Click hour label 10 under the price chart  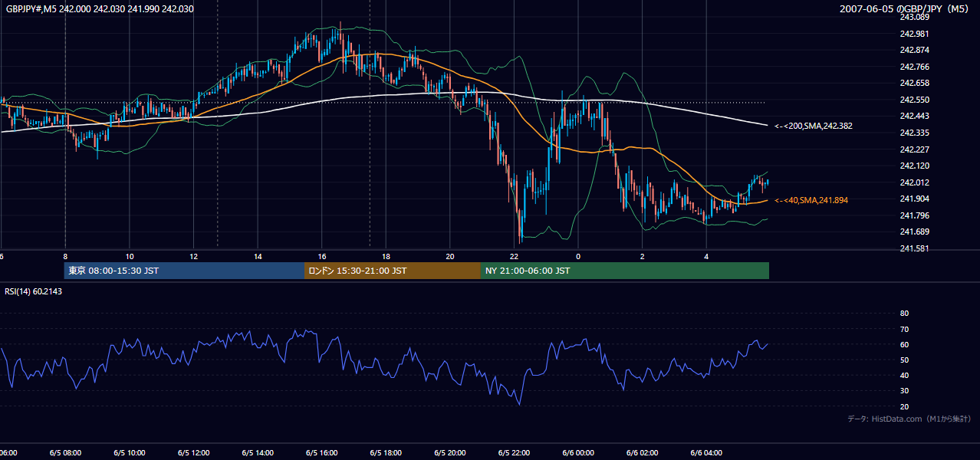pos(130,257)
